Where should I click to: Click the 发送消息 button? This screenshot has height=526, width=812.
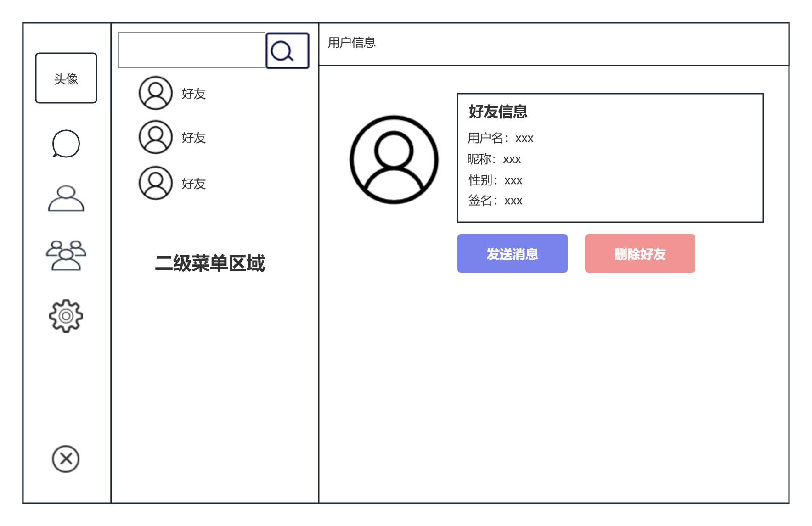pos(512,253)
